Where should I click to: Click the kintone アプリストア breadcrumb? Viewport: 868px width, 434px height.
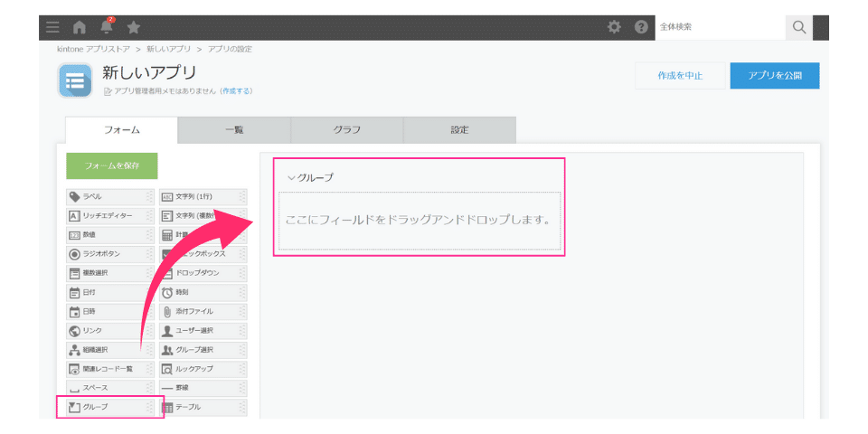tap(93, 49)
